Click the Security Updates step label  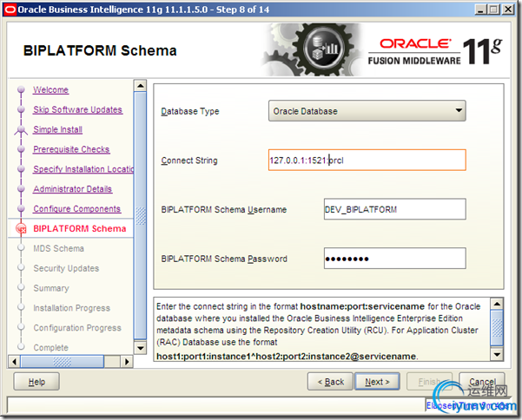click(x=66, y=268)
